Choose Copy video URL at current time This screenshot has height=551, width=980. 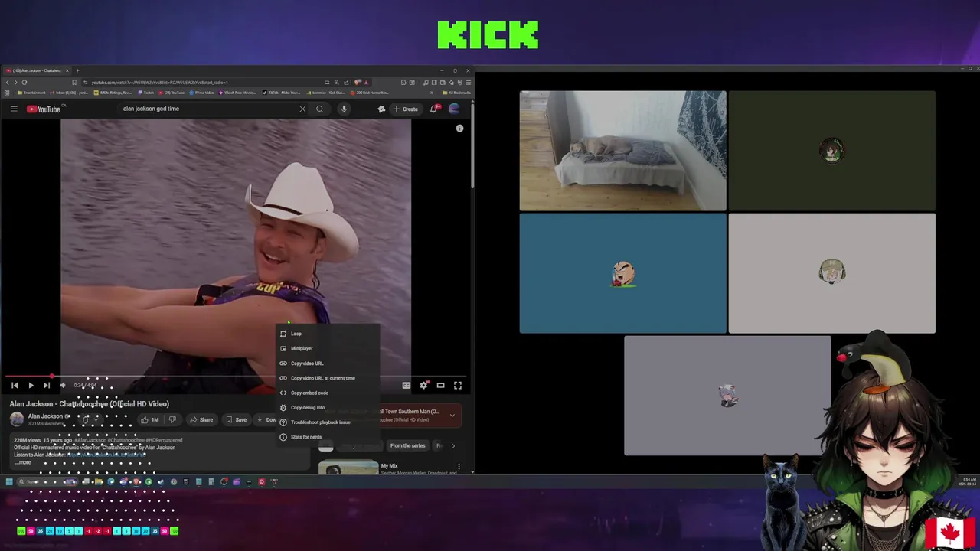(328, 378)
